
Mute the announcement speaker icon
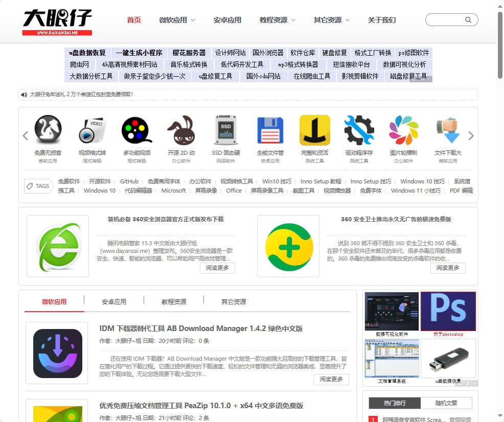(x=24, y=95)
